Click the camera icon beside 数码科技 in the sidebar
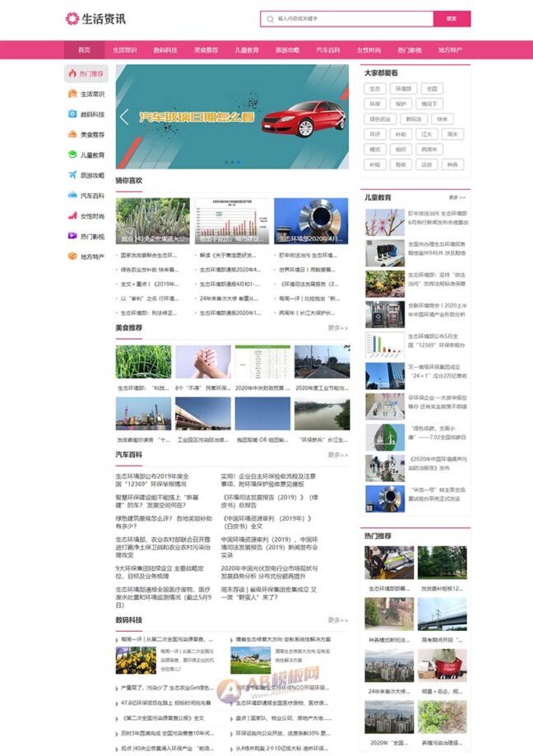 (72, 114)
